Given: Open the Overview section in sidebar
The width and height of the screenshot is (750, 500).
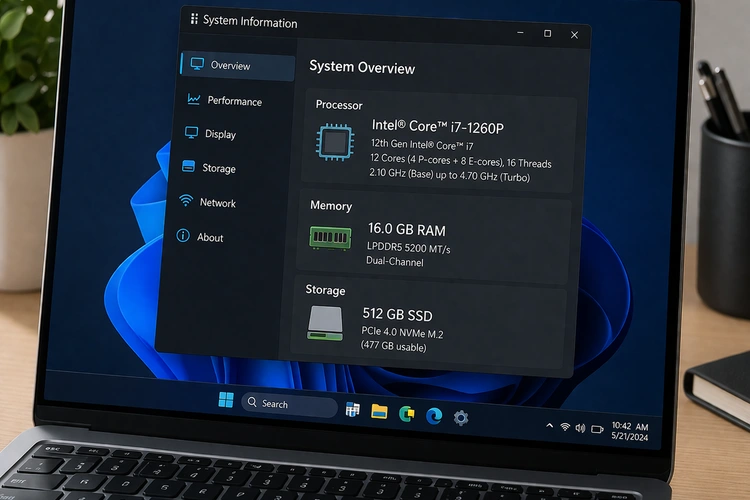Looking at the screenshot, I should coord(238,66).
